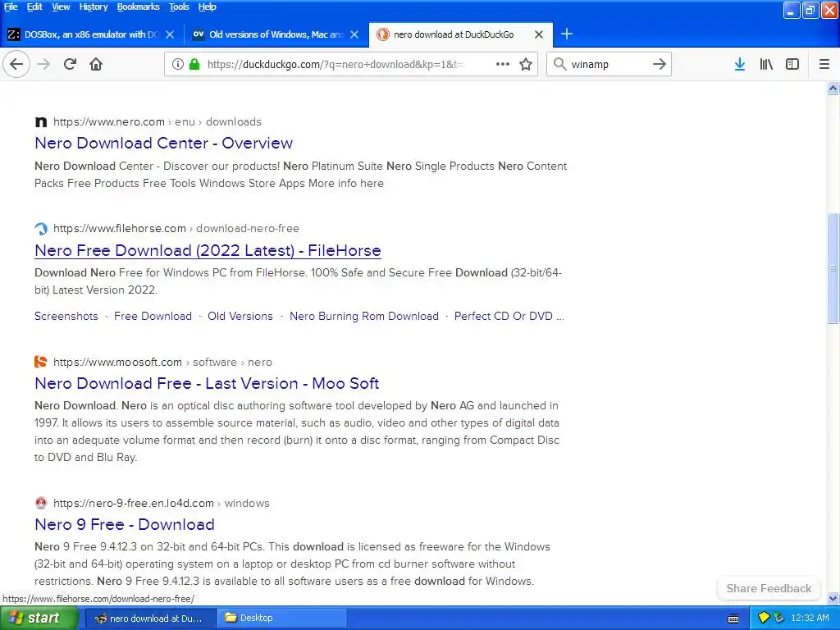Open the Firefox hamburger menu
840x630 pixels.
(x=824, y=64)
